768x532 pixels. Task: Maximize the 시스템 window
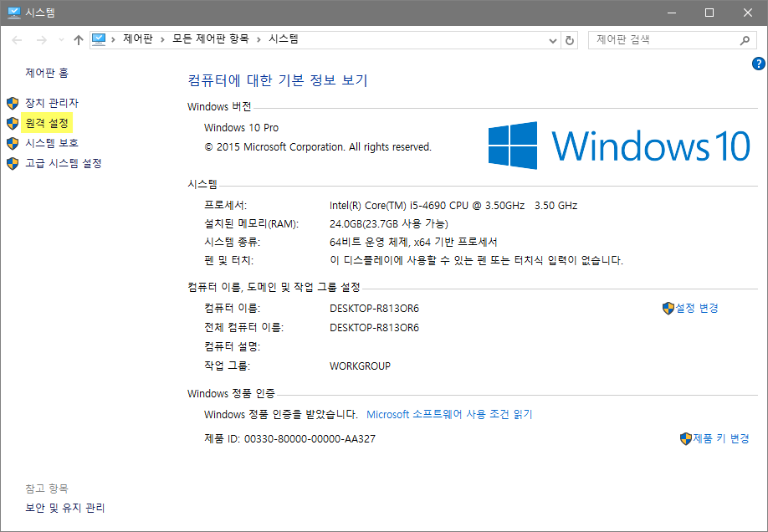(x=709, y=13)
